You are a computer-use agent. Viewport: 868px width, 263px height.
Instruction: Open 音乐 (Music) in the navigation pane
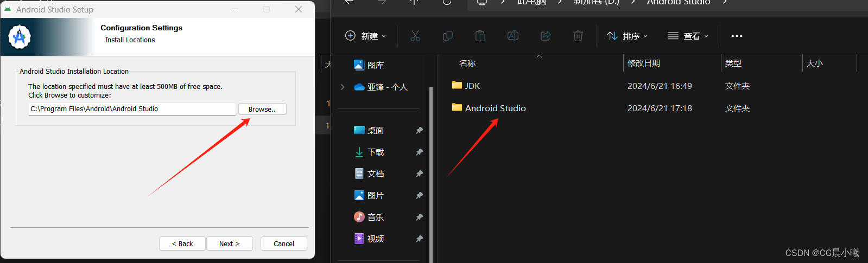point(376,217)
